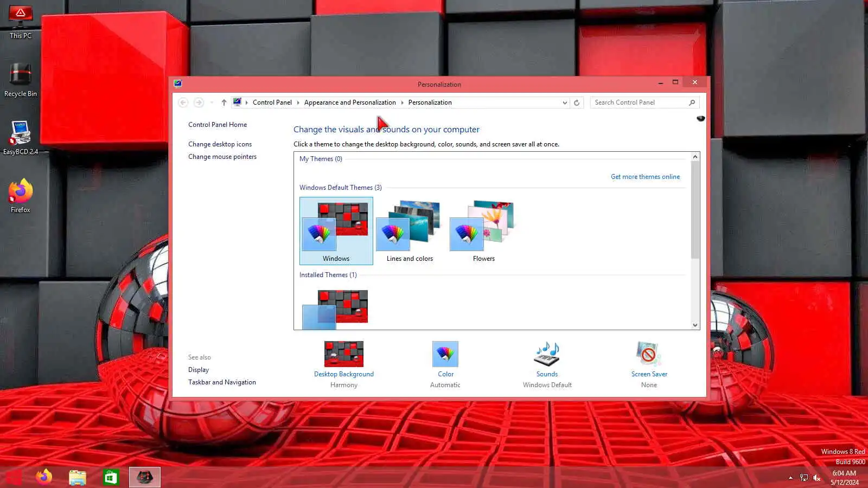This screenshot has width=868, height=488.
Task: Go back in Control Panel navigation
Action: pos(183,102)
